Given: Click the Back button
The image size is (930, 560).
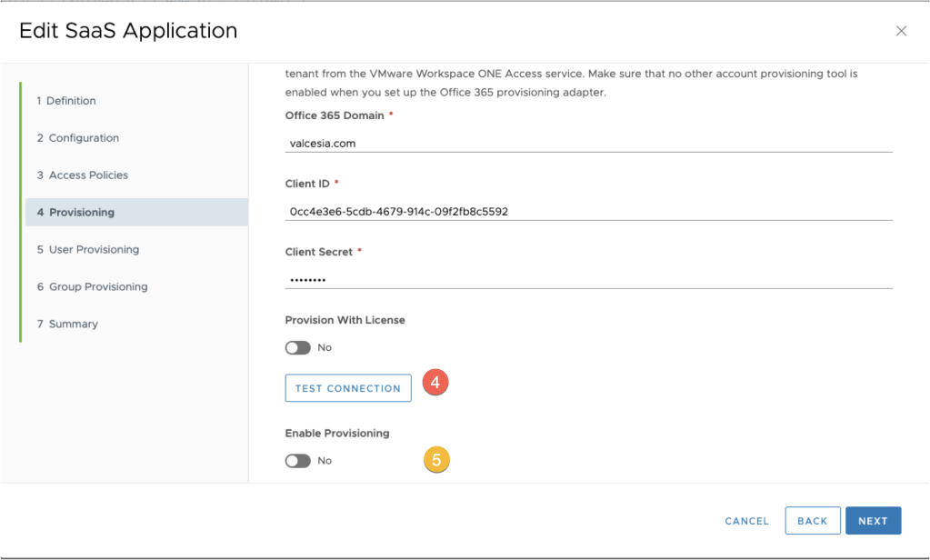Looking at the screenshot, I should click(812, 521).
